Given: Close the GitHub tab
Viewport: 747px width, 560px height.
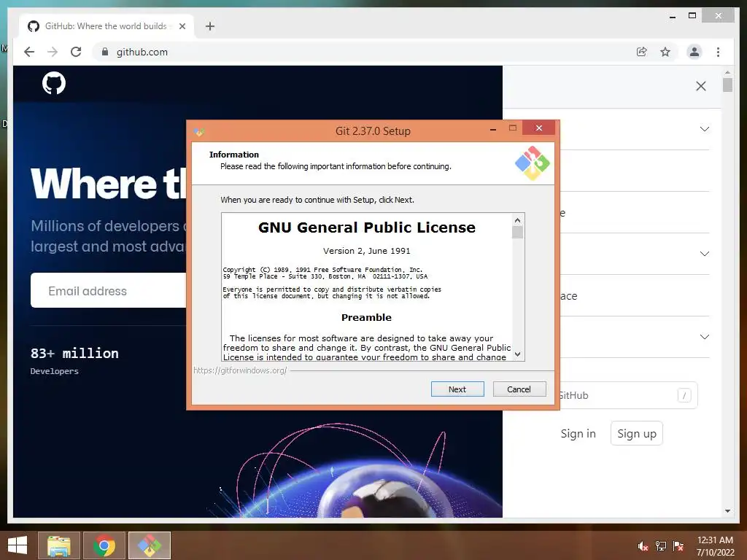Looking at the screenshot, I should pos(182,26).
